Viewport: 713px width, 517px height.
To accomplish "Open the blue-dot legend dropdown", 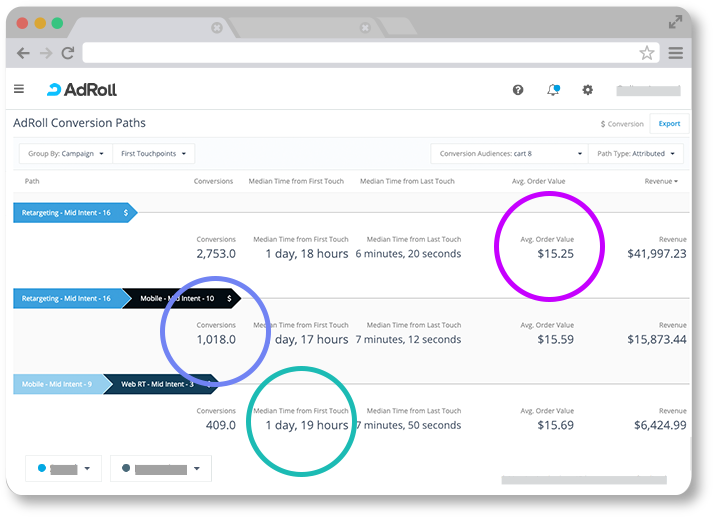I will [63, 468].
